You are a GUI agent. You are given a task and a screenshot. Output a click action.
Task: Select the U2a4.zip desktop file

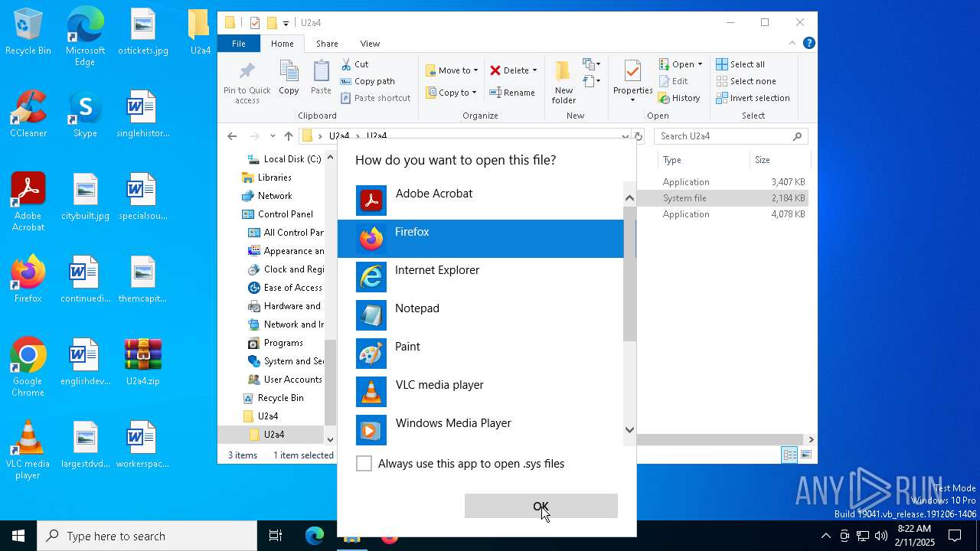[142, 362]
